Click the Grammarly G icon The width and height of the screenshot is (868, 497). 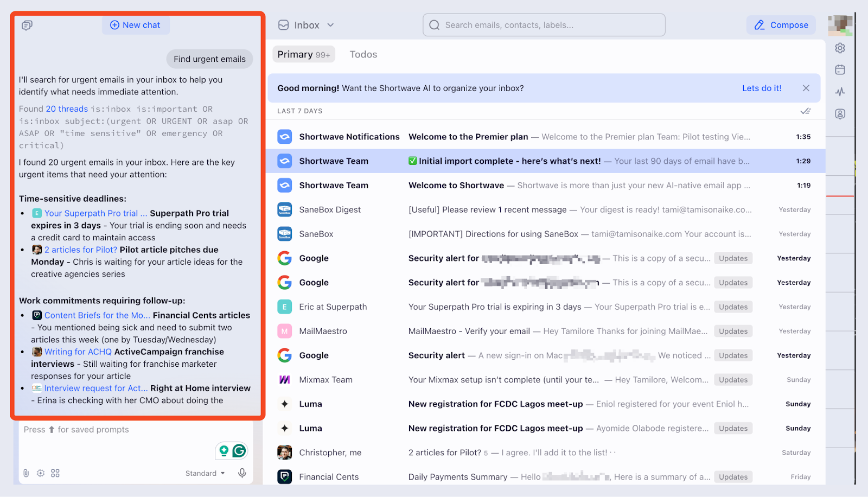click(239, 450)
